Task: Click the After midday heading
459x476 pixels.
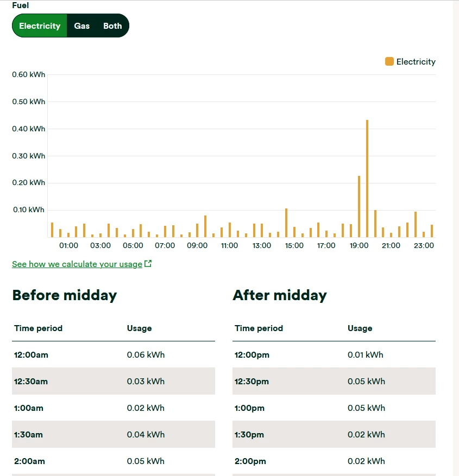Action: (280, 295)
